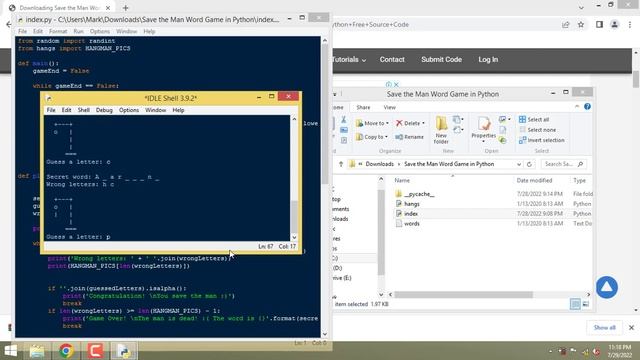Screen dimensions: 640x360
Task: Click the Move to folder icon in Explorer
Action: (x=359, y=123)
